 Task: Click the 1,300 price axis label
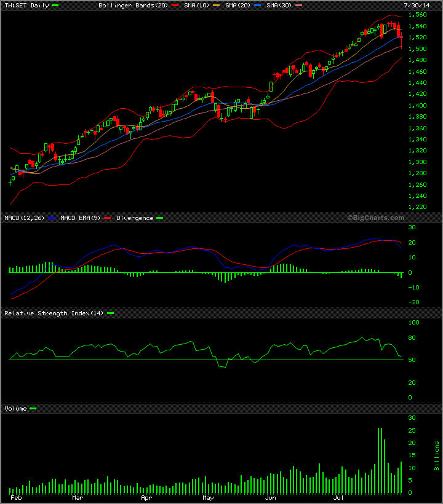click(x=418, y=162)
